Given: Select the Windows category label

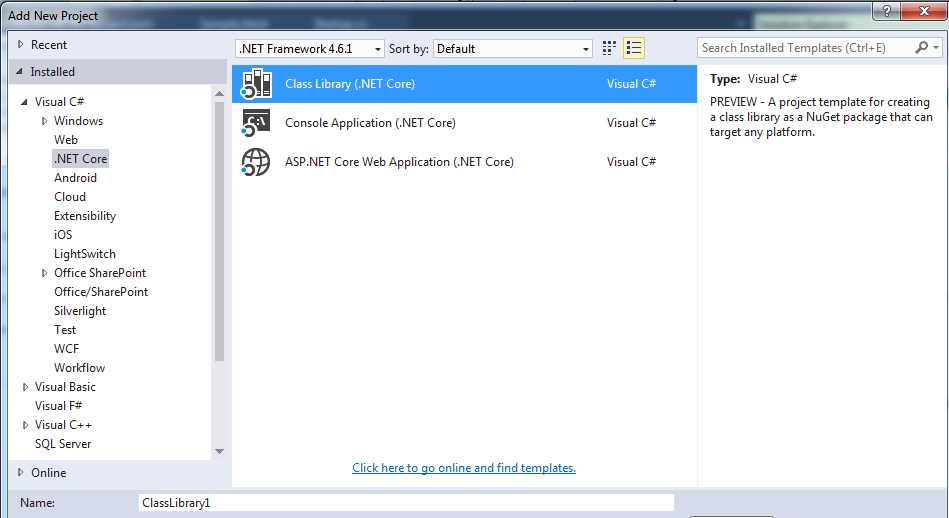Looking at the screenshot, I should coord(79,121).
